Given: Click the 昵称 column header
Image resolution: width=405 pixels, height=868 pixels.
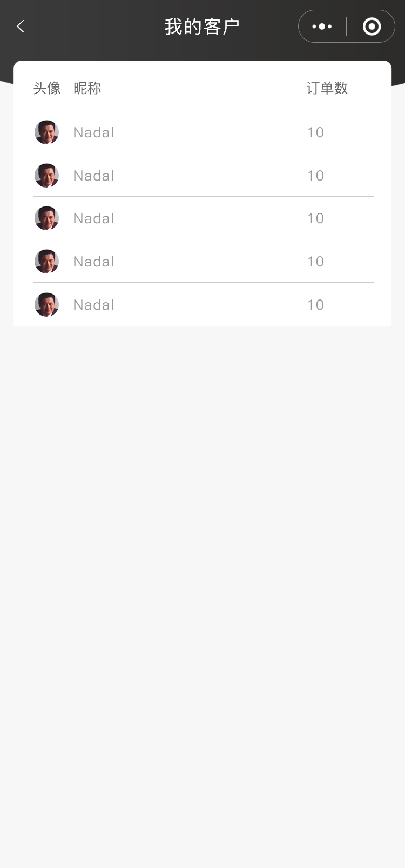Looking at the screenshot, I should pos(87,88).
